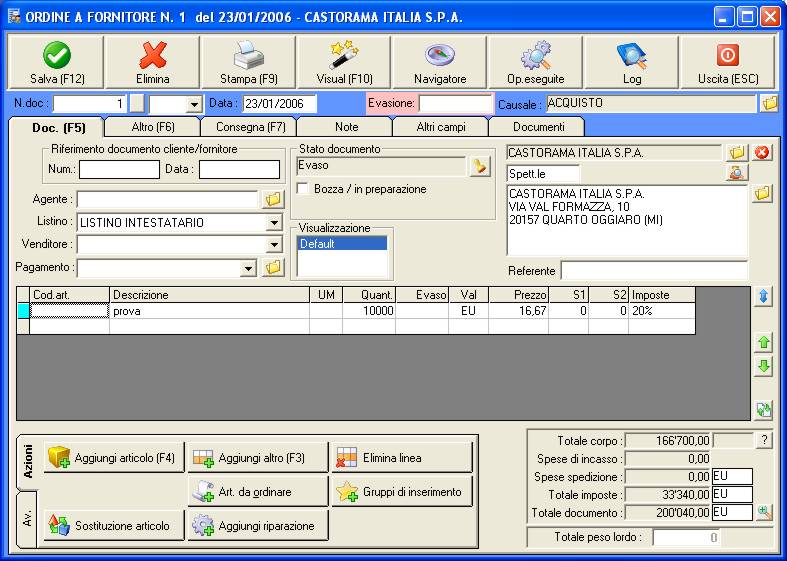787x561 pixels.
Task: Expand the N.doc series dropdown
Action: pyautogui.click(x=193, y=105)
